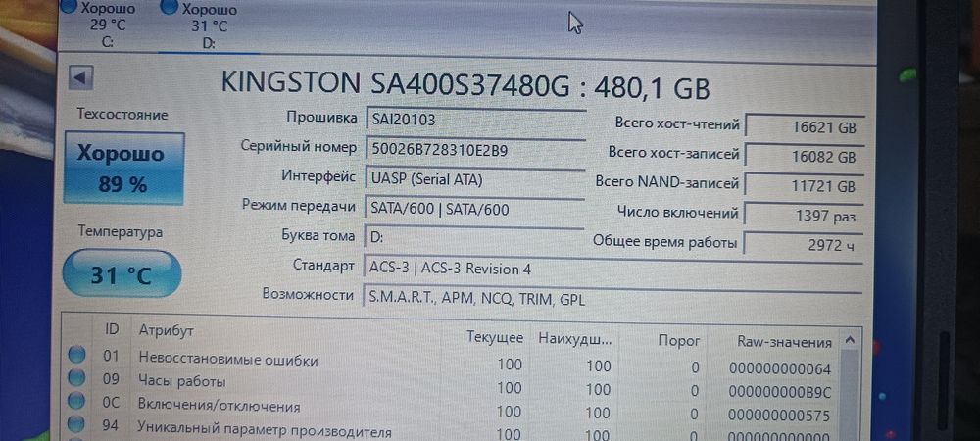Click the volume letter field D:

[474, 238]
